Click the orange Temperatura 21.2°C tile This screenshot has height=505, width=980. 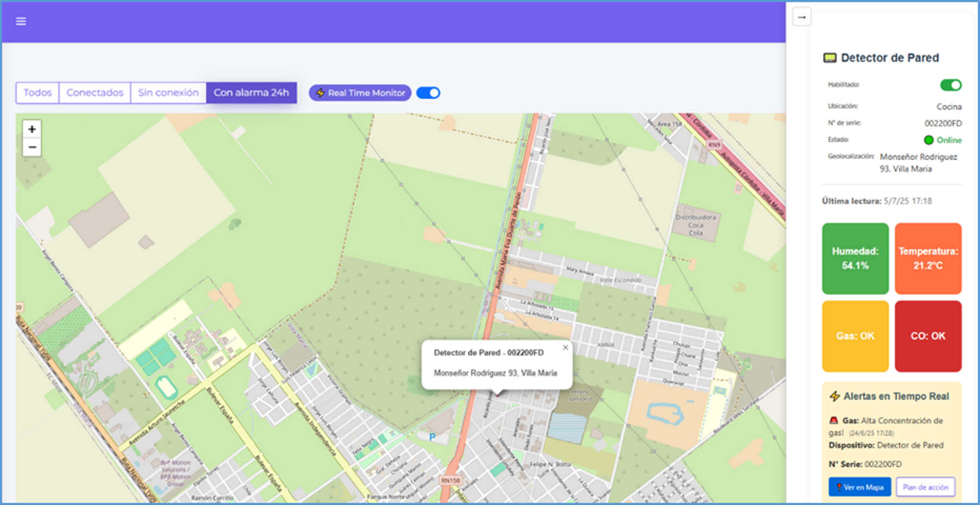click(x=928, y=258)
